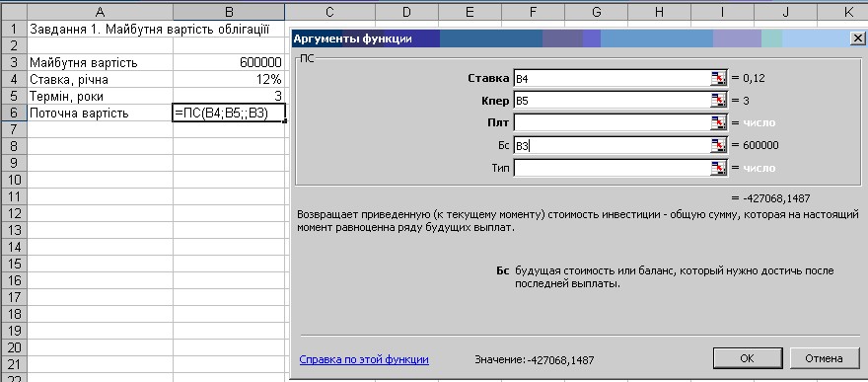This screenshot has height=382, width=868.
Task: Select column H header
Action: [x=659, y=12]
